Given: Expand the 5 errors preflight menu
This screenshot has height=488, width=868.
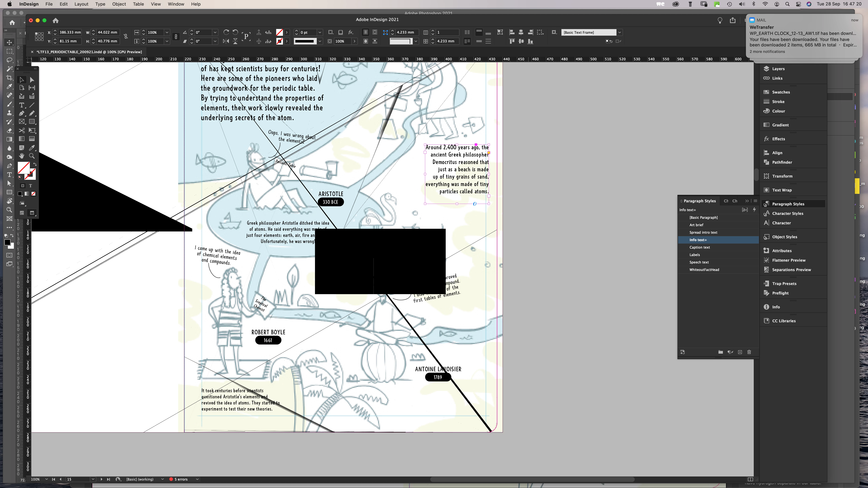Looking at the screenshot, I should (197, 479).
